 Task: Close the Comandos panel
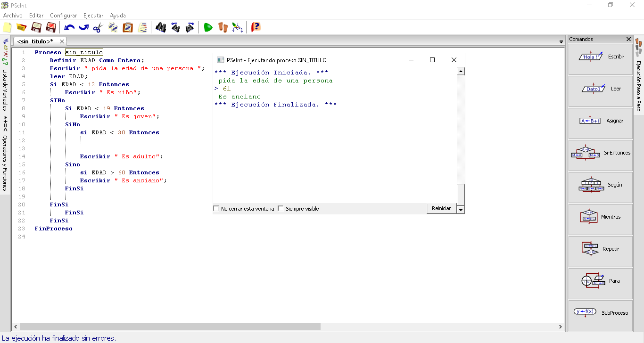[x=628, y=39]
